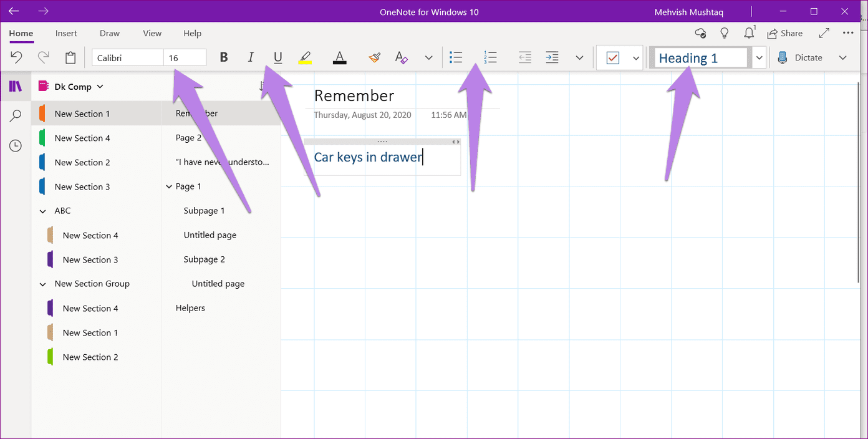Viewport: 868px width, 439px height.
Task: Click the Clear Formatting icon
Action: click(402, 57)
